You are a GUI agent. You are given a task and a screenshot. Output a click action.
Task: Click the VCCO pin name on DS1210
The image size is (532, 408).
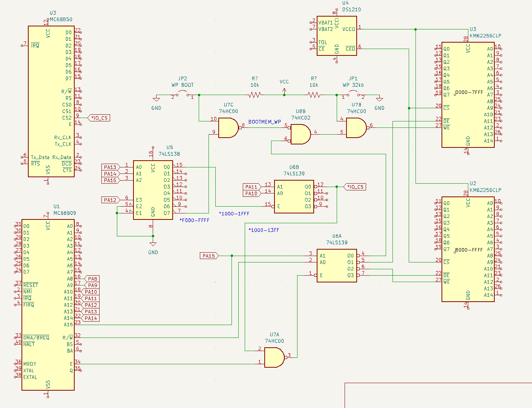(x=349, y=29)
